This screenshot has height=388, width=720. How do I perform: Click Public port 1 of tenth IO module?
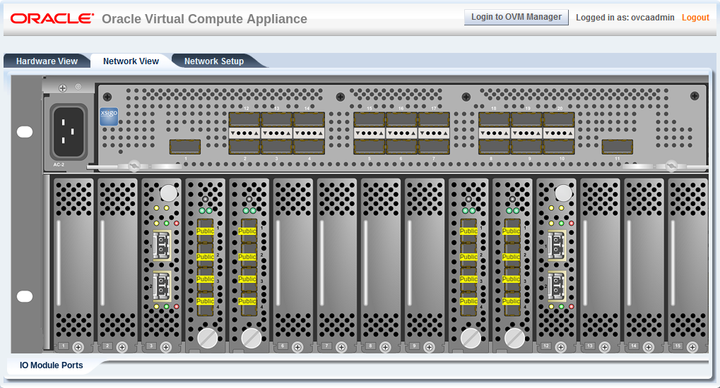[469, 231]
